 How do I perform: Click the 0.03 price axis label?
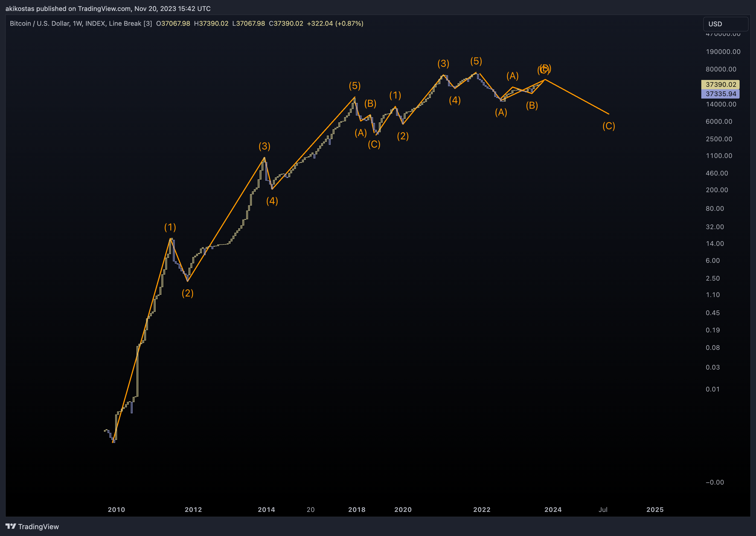(x=713, y=367)
